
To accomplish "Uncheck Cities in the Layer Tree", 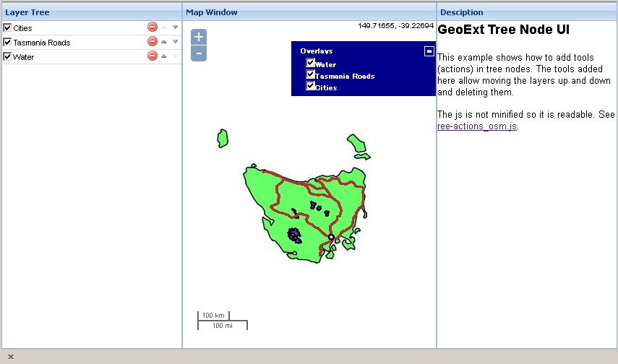I will [8, 27].
